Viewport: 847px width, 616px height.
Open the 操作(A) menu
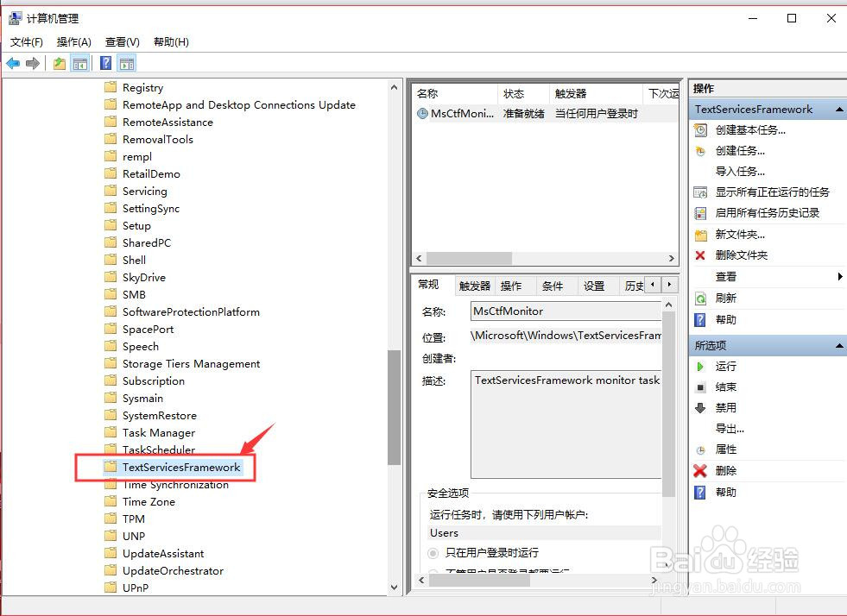[73, 41]
